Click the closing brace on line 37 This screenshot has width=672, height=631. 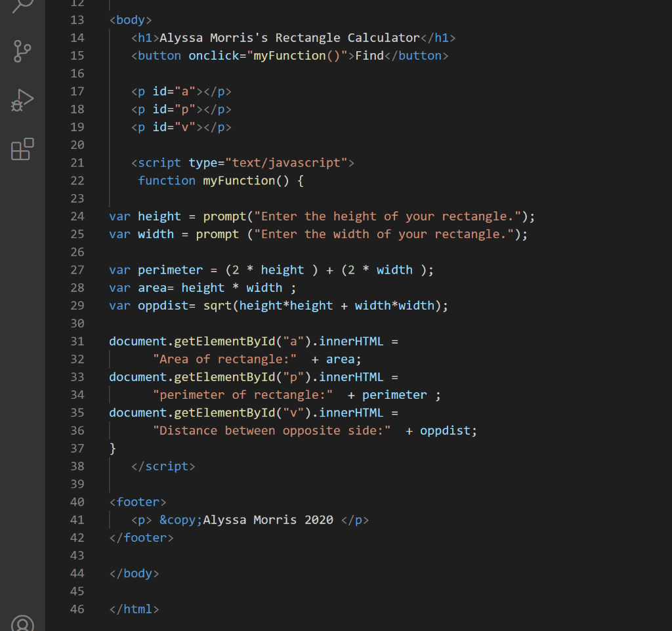coord(113,449)
